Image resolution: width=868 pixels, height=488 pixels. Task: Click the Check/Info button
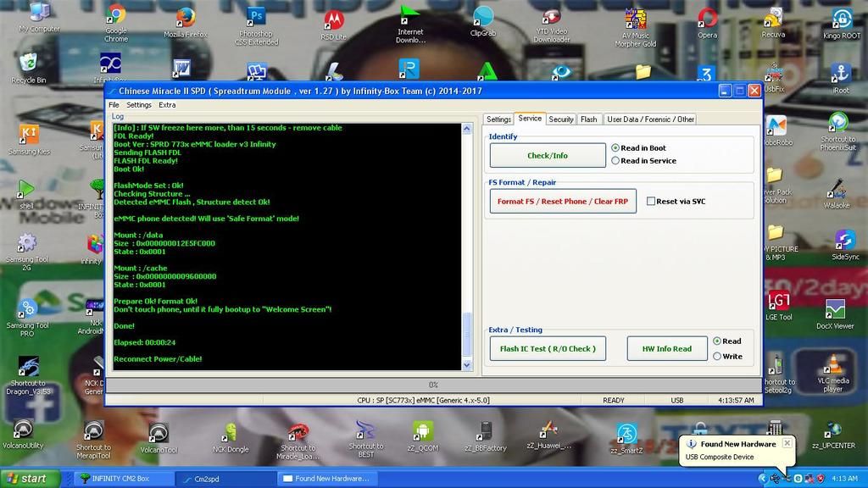click(548, 156)
